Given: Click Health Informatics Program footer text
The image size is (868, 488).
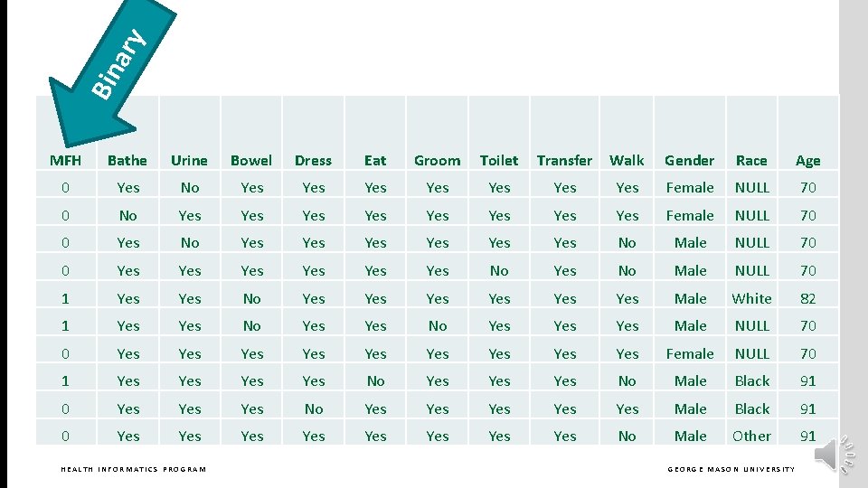Looking at the screenshot, I should pyautogui.click(x=133, y=469).
